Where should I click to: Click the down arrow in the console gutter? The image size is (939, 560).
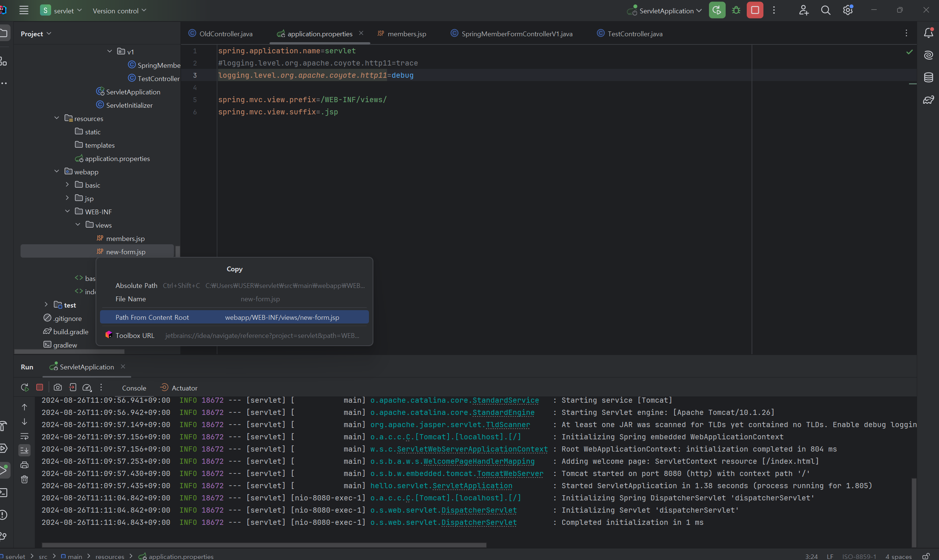point(24,422)
